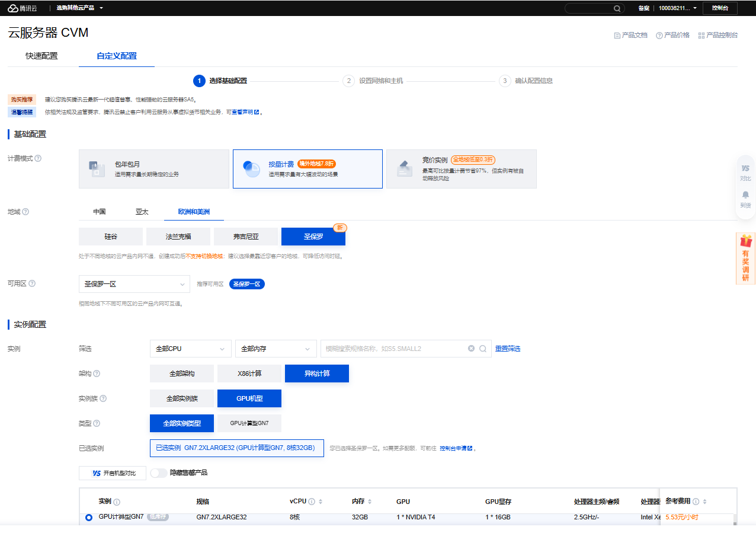Select the X86计算 architecture option
This screenshot has width=756, height=533.
point(249,374)
